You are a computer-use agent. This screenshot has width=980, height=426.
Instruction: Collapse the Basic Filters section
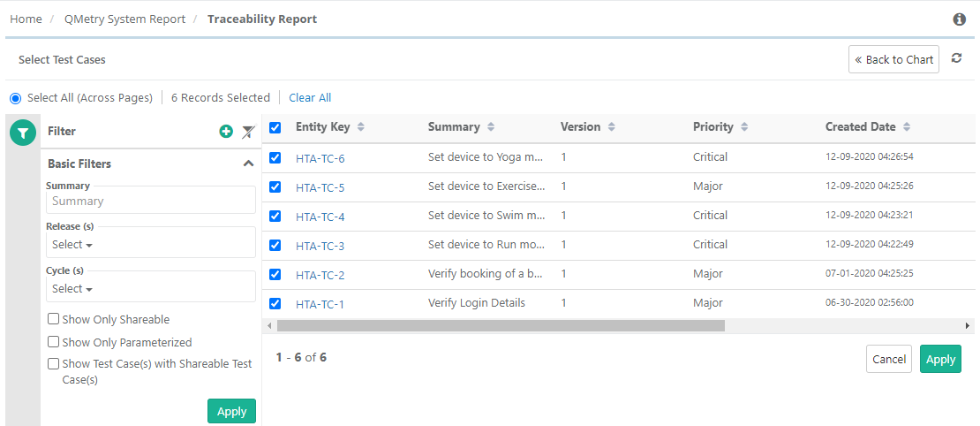(x=248, y=164)
